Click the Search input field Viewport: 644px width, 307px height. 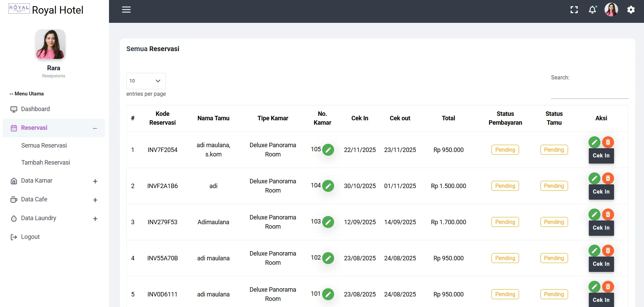click(x=590, y=92)
